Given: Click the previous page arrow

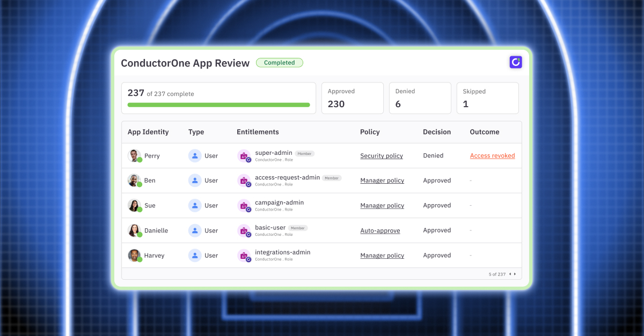Looking at the screenshot, I should (510, 274).
